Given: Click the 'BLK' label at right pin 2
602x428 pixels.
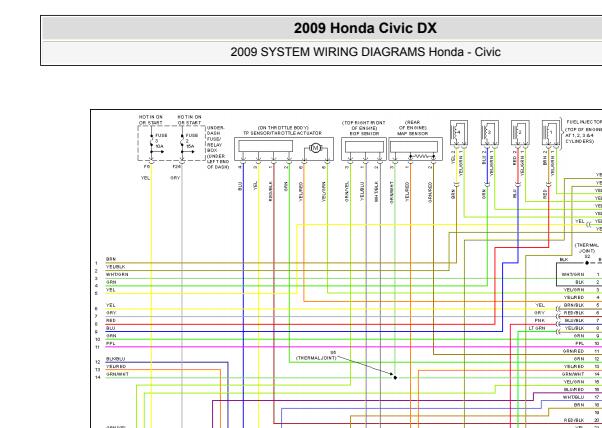Looking at the screenshot, I should tap(579, 282).
